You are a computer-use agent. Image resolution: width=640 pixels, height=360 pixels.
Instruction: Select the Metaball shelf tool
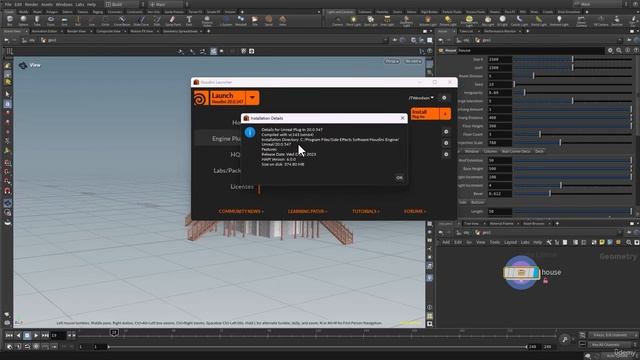point(241,20)
